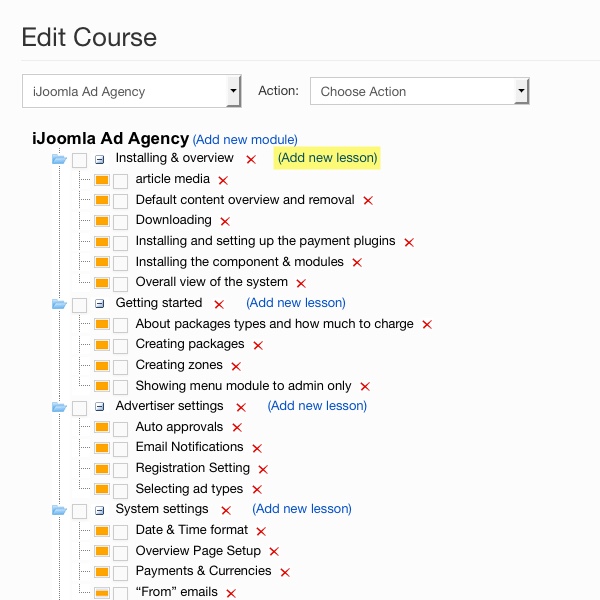Click Add new lesson for System settings

(302, 509)
